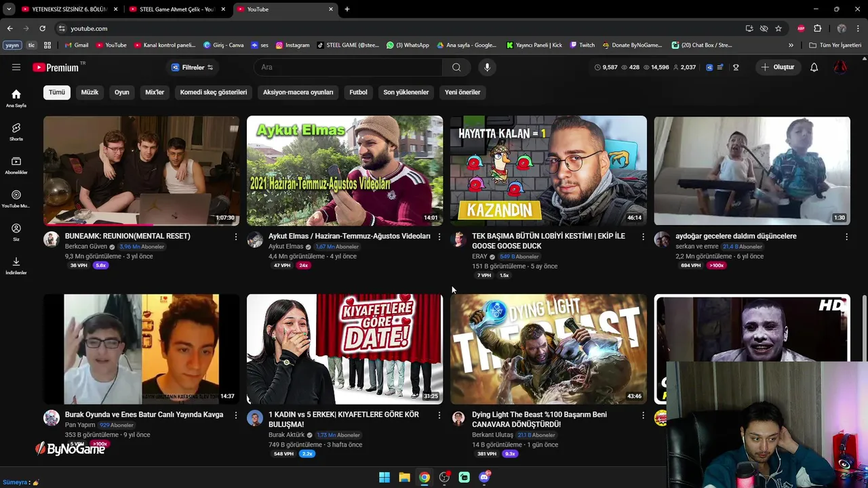This screenshot has height=488, width=868.
Task: Open the DYING LIGHT THE BEAST thumbnail
Action: tap(549, 349)
